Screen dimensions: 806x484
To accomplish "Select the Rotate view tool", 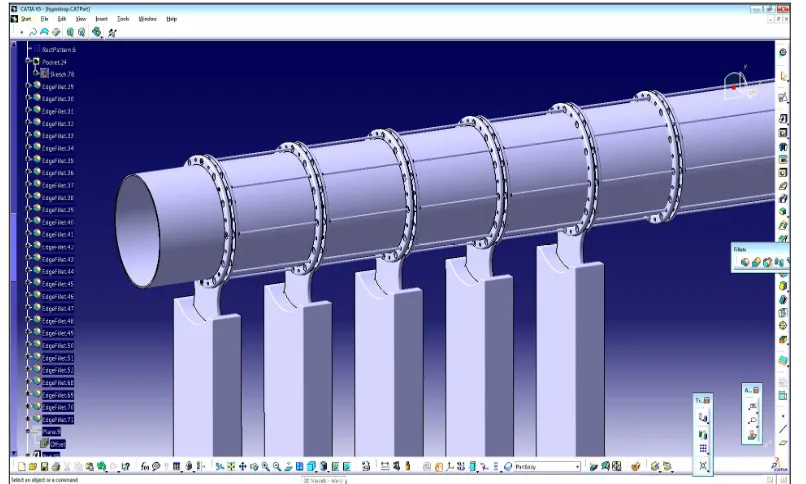I will click(254, 467).
